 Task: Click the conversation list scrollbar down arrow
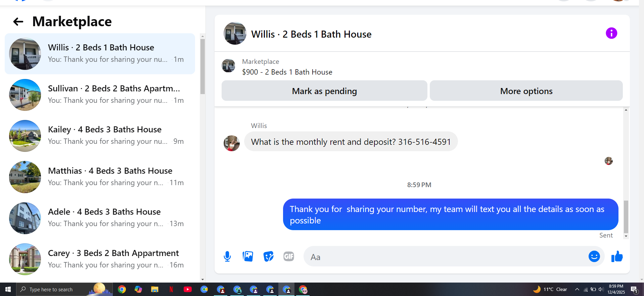202,279
